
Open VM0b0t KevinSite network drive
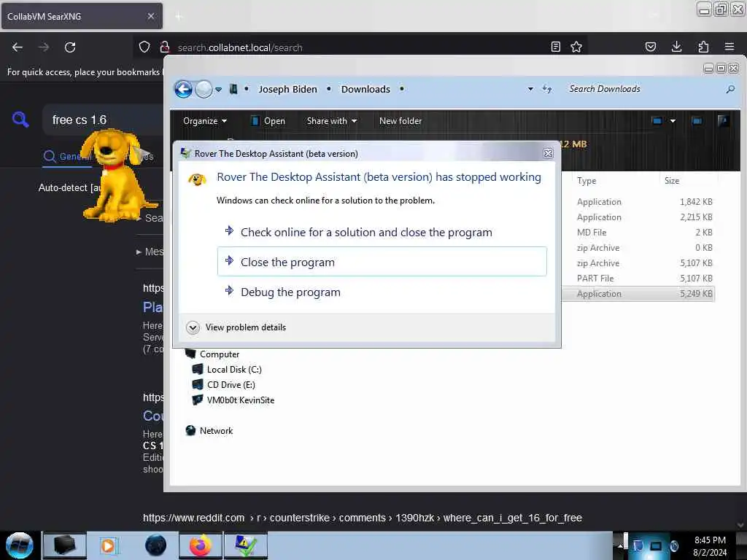point(233,400)
